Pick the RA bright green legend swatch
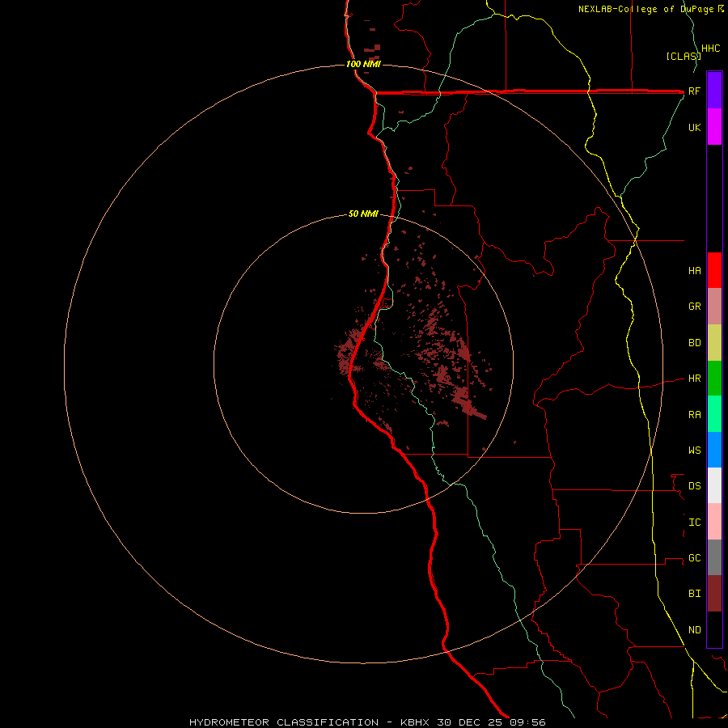Image resolution: width=728 pixels, height=728 pixels. [714, 414]
